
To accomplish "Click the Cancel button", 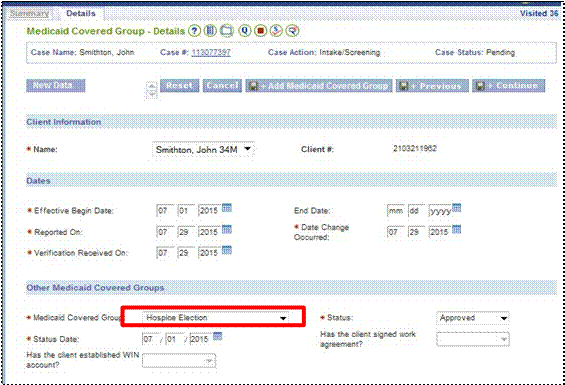I will point(222,86).
